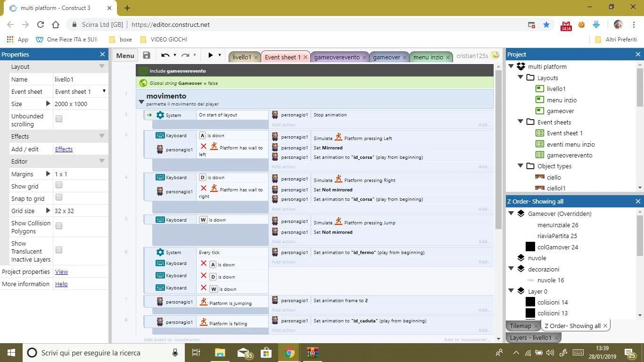Image resolution: width=644 pixels, height=362 pixels.
Task: Toggle Show Collision Polygons checkbox
Action: 59,226
